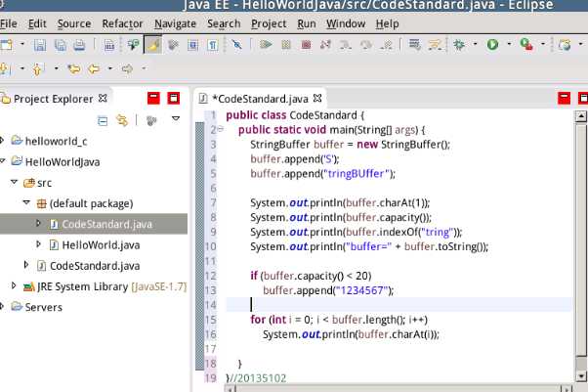Minimize the Project Explorer panel
Screen dimensions: 588x392
pos(153,99)
